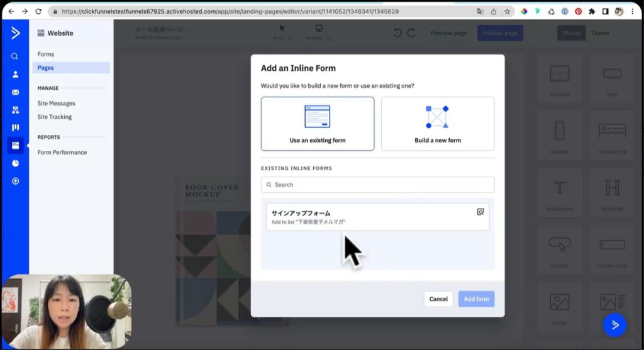Click the ActiveCampaign logo in sidebar
The image size is (644, 350).
[15, 33]
